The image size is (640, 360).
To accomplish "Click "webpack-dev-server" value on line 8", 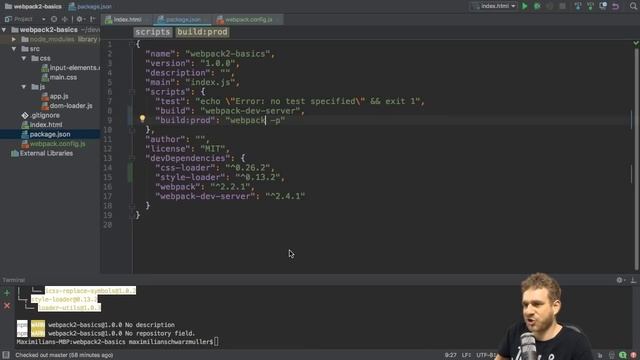I will [x=250, y=111].
